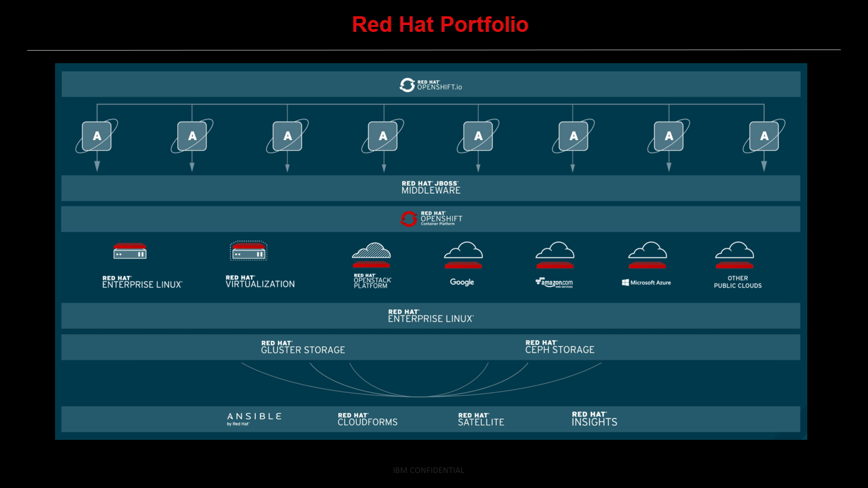
Task: Toggle the fourth application 'A' container icon
Action: point(382,135)
